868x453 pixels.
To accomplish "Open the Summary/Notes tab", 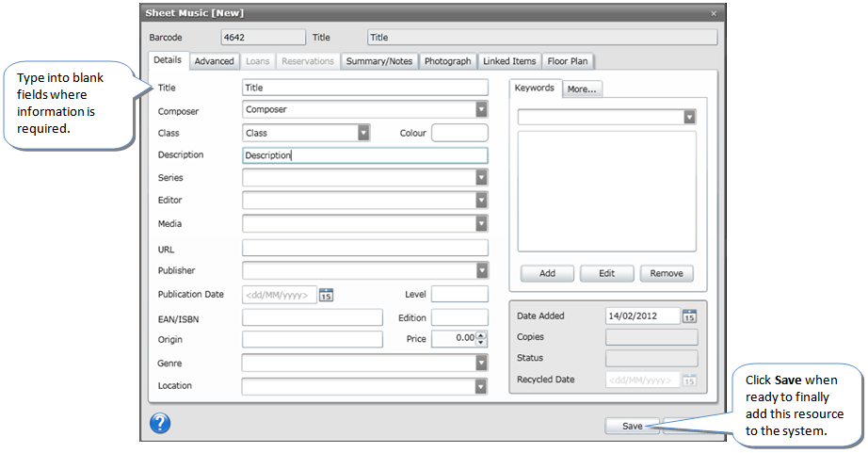I will click(x=378, y=61).
